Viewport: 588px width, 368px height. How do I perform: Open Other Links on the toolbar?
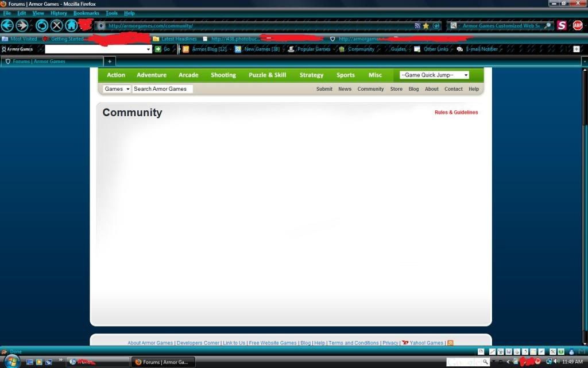coord(431,49)
